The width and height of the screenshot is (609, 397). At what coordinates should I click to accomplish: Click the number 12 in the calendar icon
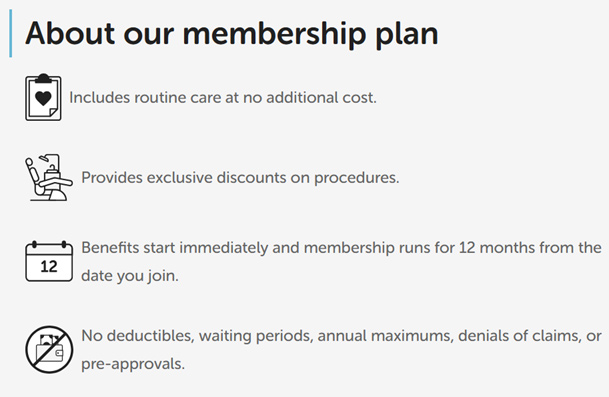[x=49, y=266]
